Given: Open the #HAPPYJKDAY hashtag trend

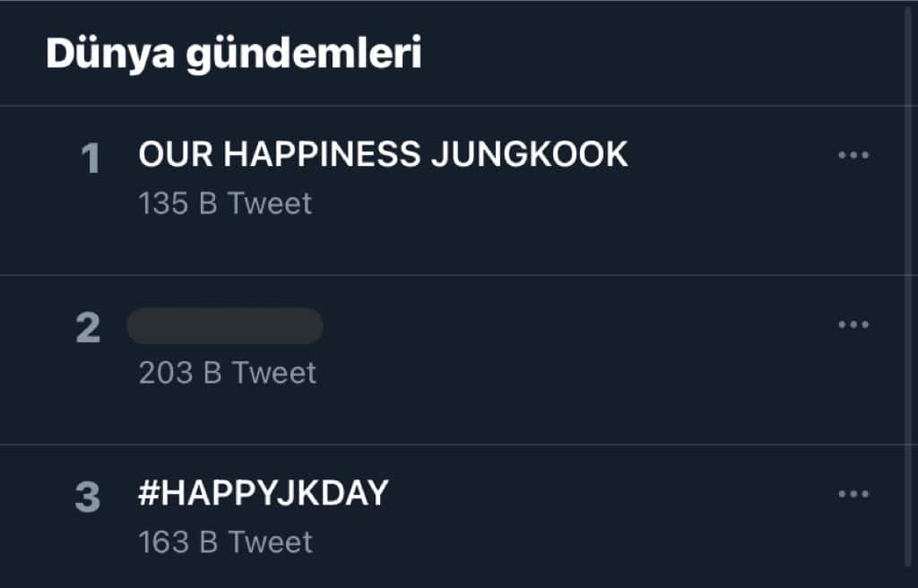Looking at the screenshot, I should click(264, 494).
